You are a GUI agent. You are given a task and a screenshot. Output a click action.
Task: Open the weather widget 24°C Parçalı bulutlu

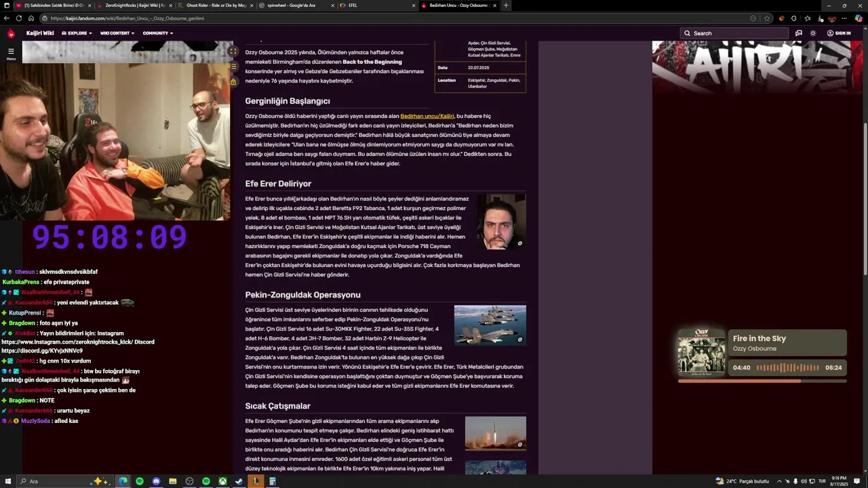743,481
